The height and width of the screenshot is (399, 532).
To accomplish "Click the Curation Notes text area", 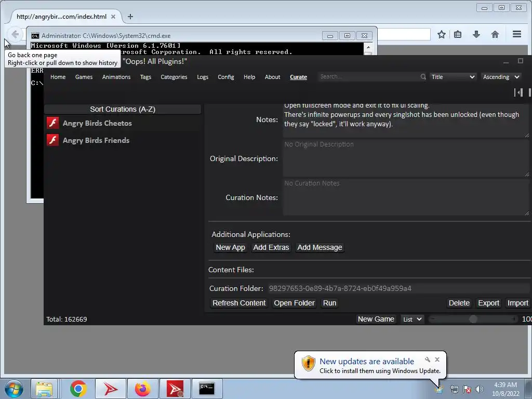I will pos(406,197).
